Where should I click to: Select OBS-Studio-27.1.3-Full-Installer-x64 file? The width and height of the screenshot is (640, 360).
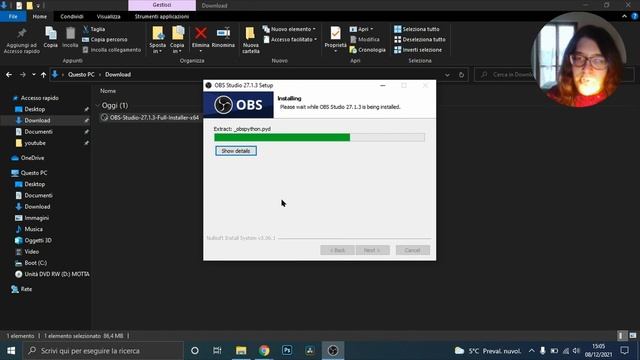coord(154,118)
